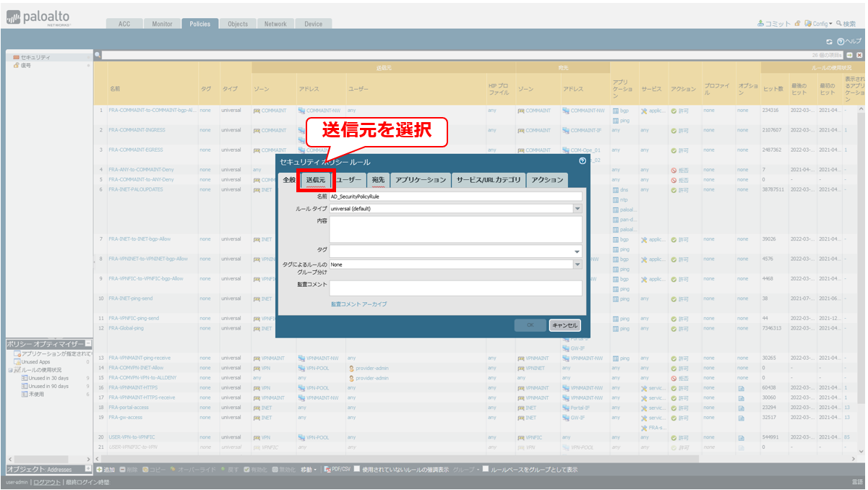Click the dialog help question-mark icon
The image size is (868, 490).
point(582,160)
